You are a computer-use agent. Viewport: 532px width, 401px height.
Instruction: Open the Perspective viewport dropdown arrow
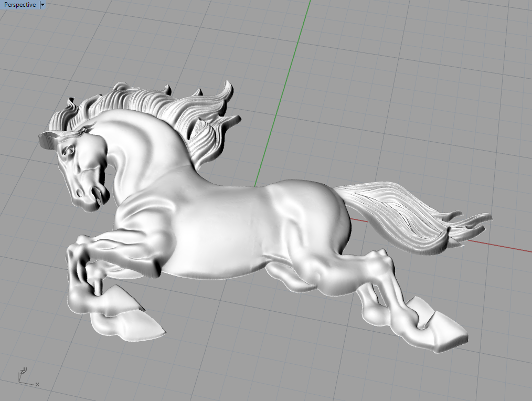(42, 5)
